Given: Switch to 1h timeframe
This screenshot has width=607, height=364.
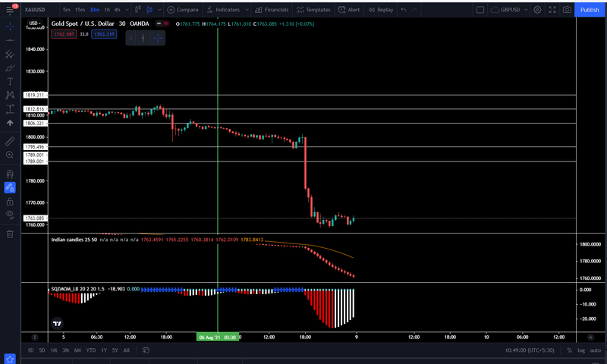Looking at the screenshot, I should pos(107,10).
